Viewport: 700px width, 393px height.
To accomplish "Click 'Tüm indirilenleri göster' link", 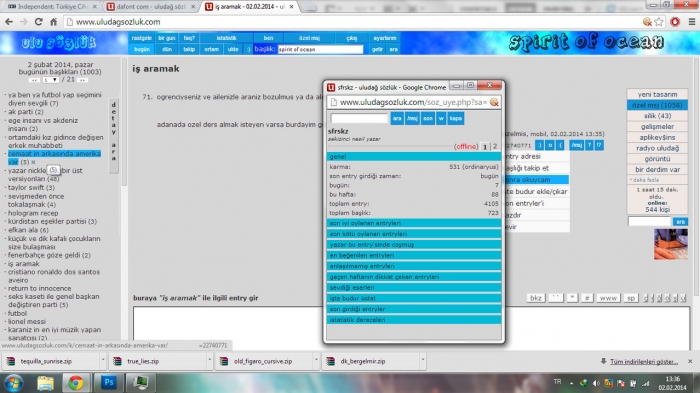I will coord(644,361).
